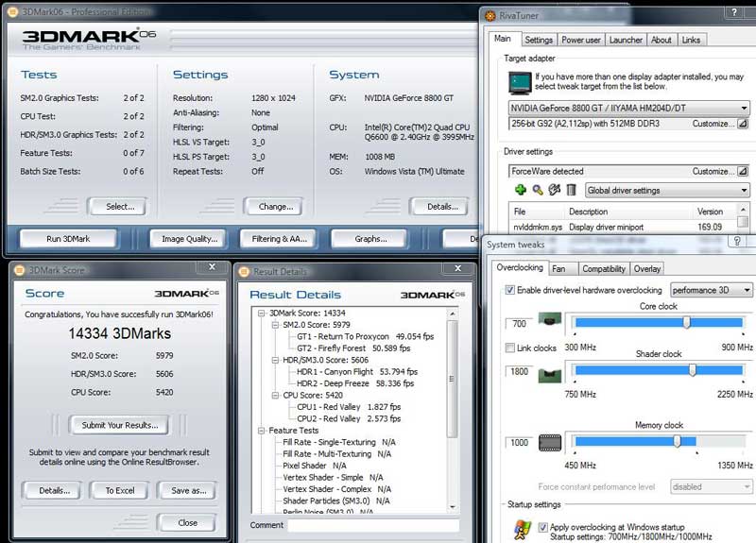
Task: Click Close button in Score window
Action: click(x=187, y=523)
